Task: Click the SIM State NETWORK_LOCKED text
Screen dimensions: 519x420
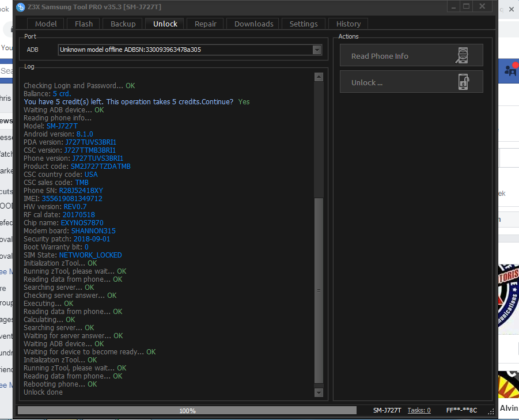Action: click(x=90, y=255)
